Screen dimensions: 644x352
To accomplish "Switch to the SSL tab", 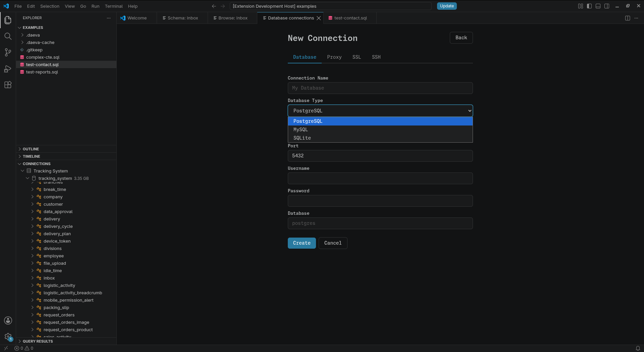I will pyautogui.click(x=357, y=57).
